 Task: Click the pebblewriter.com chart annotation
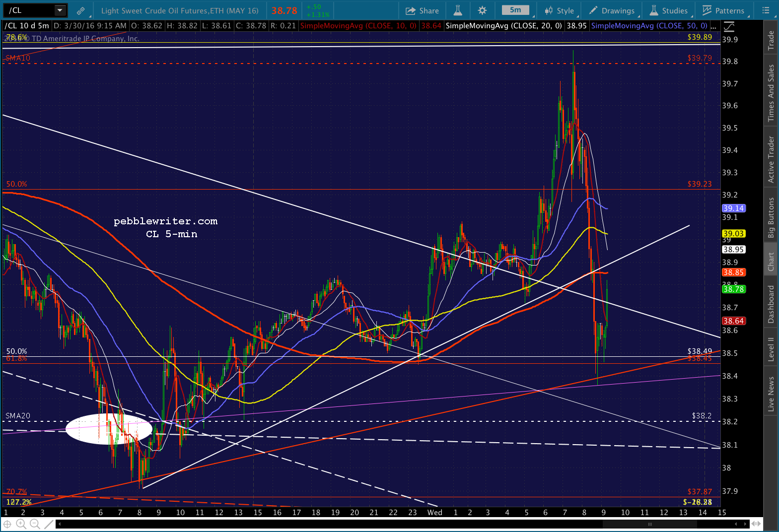(165, 221)
